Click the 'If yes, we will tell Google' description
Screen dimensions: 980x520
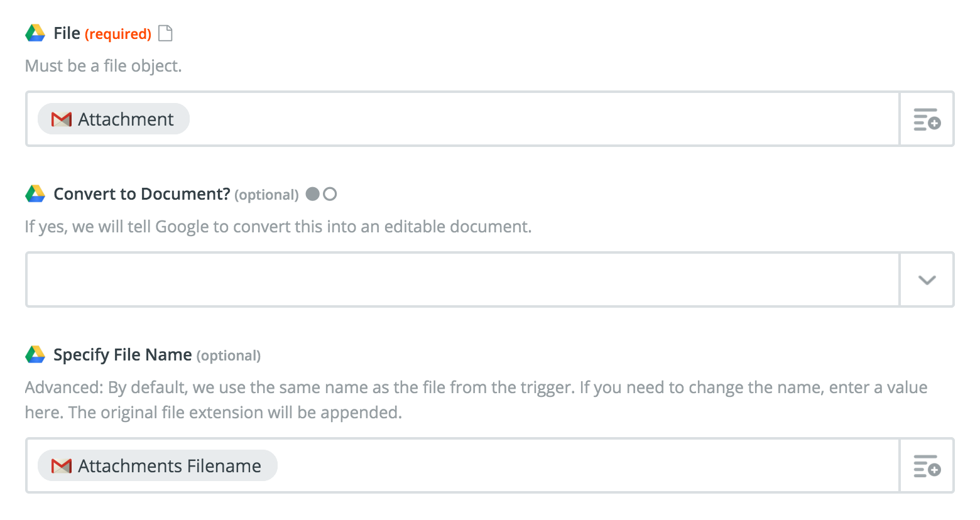click(x=278, y=227)
